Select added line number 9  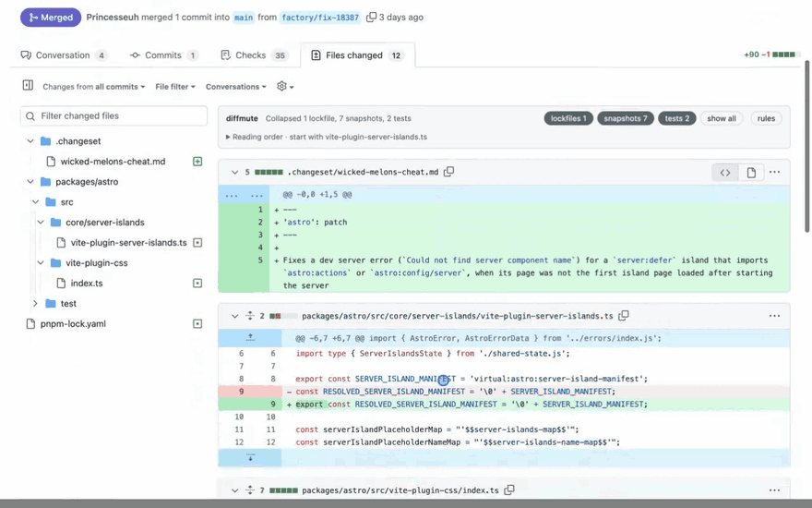pyautogui.click(x=272, y=404)
